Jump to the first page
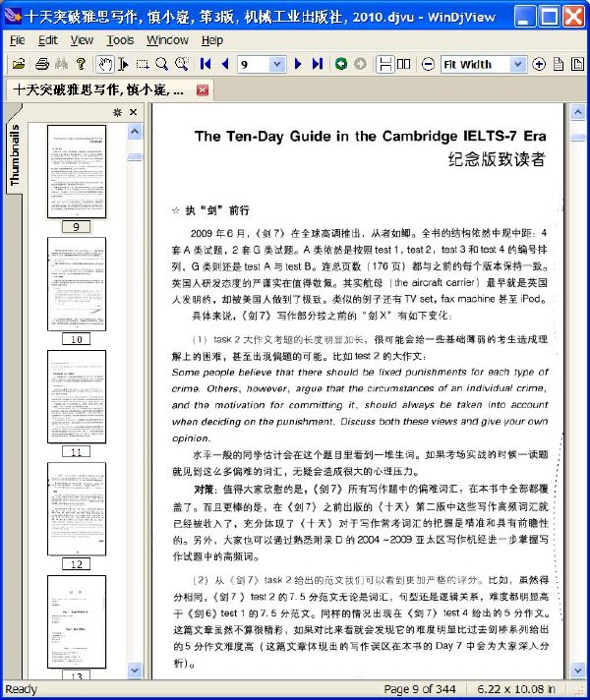This screenshot has width=590, height=700. [x=206, y=64]
